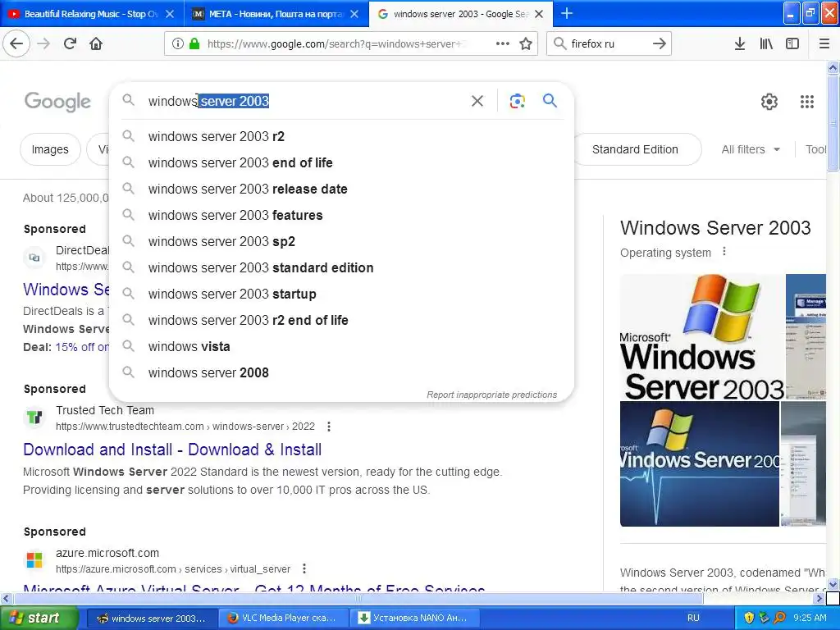Click the vertical page scrollbar thumb
This screenshot has height=630, width=840.
coord(833,123)
